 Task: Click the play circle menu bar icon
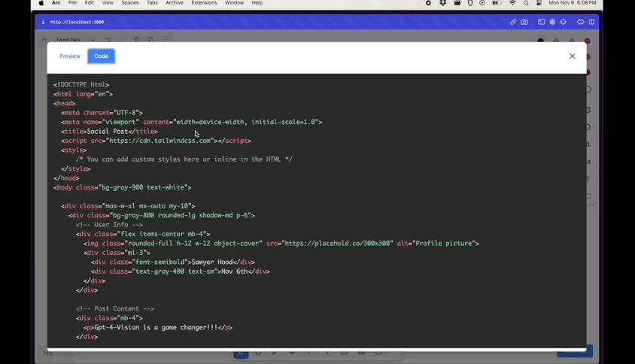pos(482,3)
